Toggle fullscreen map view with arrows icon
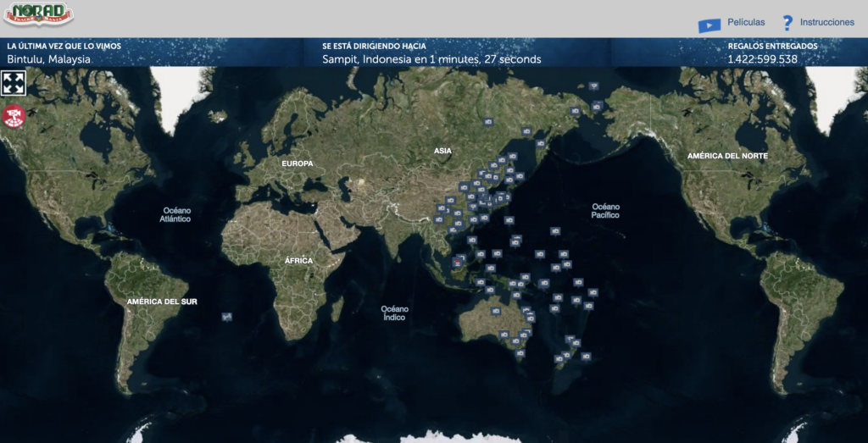 (x=14, y=83)
